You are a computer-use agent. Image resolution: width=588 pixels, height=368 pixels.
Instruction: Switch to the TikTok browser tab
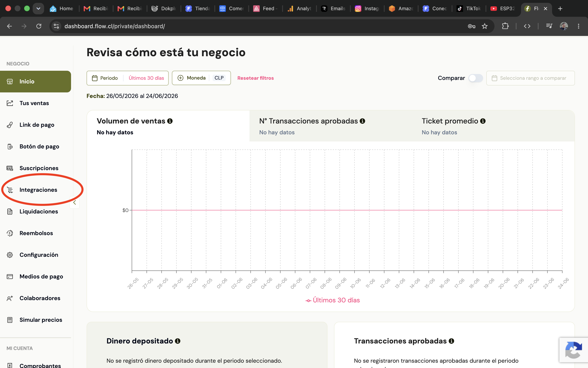click(x=469, y=9)
